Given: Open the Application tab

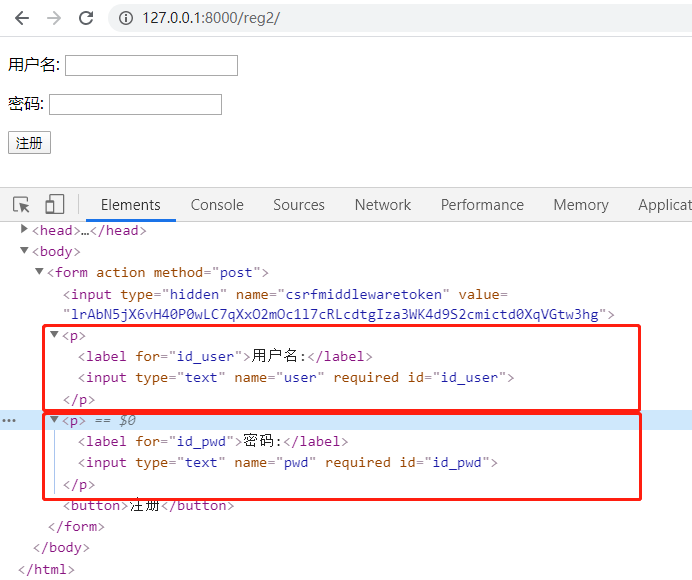Looking at the screenshot, I should [x=665, y=205].
